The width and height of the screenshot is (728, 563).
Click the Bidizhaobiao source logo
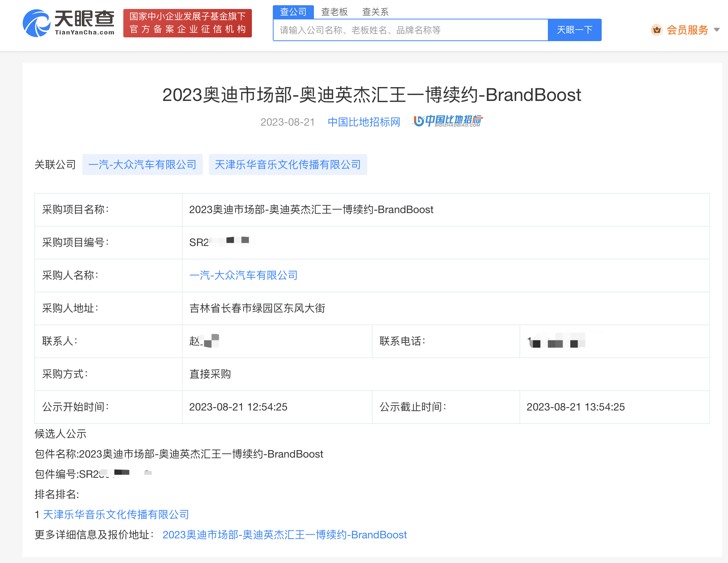click(x=448, y=121)
